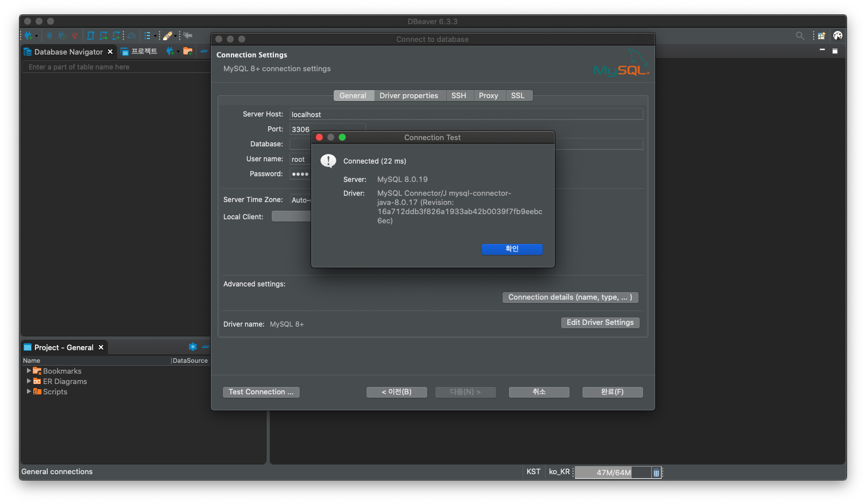The width and height of the screenshot is (866, 504).
Task: Click the SQL script icon with green arrow
Action: 104,36
